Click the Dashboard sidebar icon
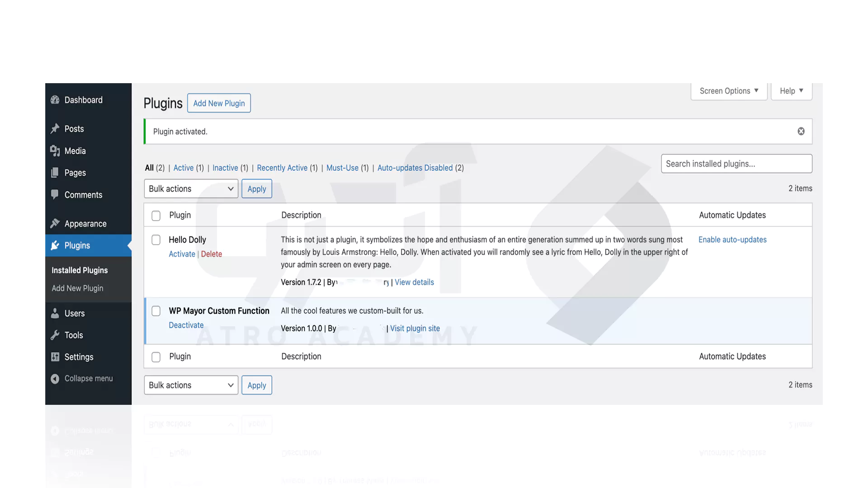868x488 pixels. point(56,100)
